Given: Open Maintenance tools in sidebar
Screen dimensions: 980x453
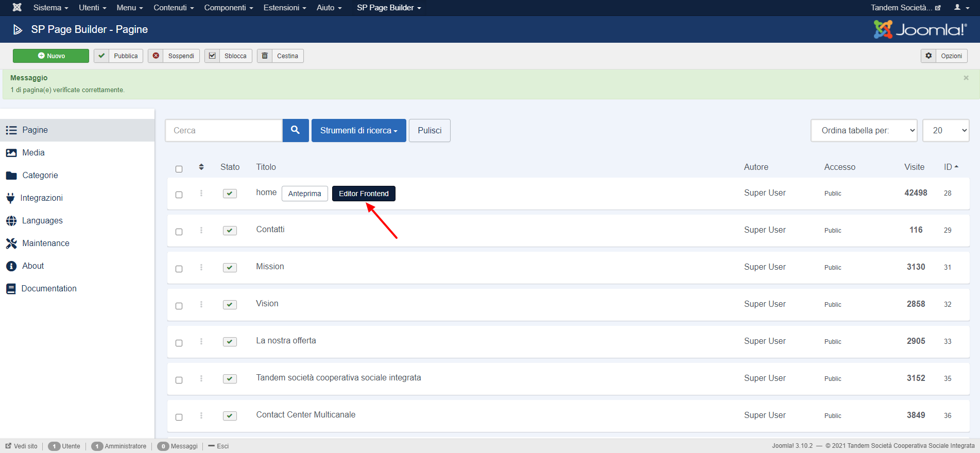Looking at the screenshot, I should point(45,243).
